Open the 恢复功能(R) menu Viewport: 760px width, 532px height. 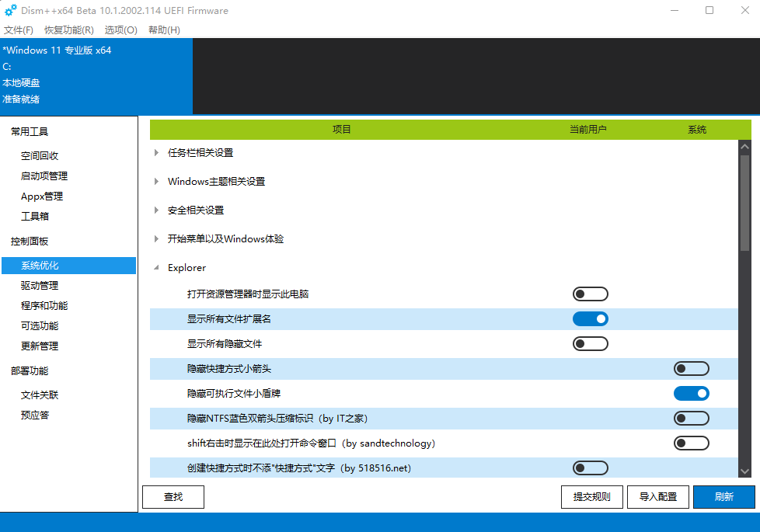click(68, 30)
